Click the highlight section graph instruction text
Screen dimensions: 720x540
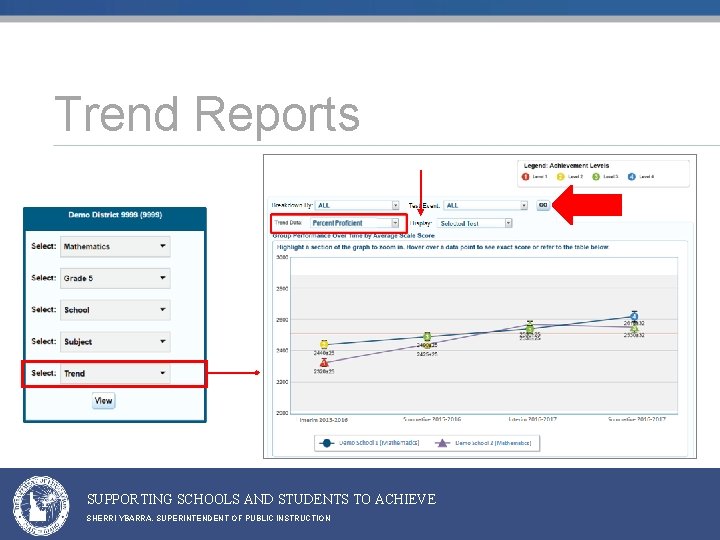tap(442, 247)
